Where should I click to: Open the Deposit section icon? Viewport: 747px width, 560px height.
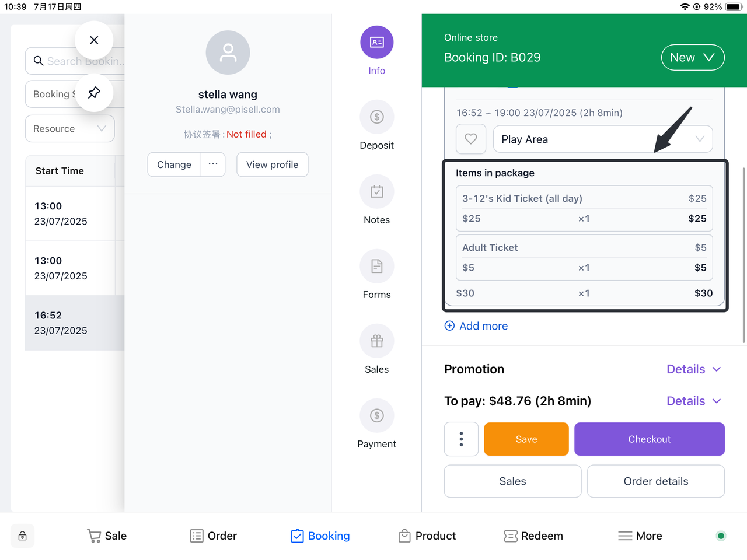(376, 117)
